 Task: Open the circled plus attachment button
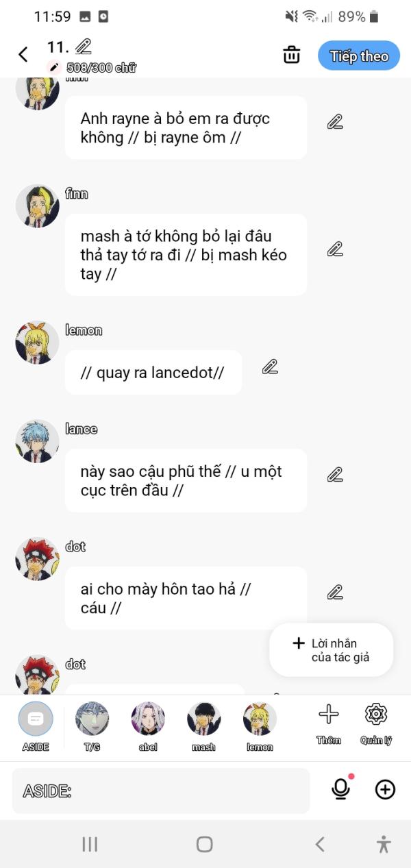click(386, 790)
